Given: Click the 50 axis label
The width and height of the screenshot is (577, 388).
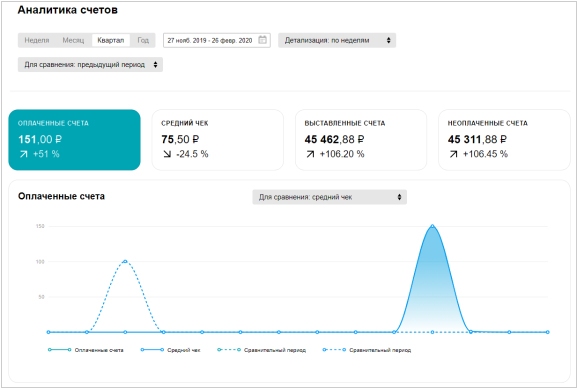Looking at the screenshot, I should 41,297.
